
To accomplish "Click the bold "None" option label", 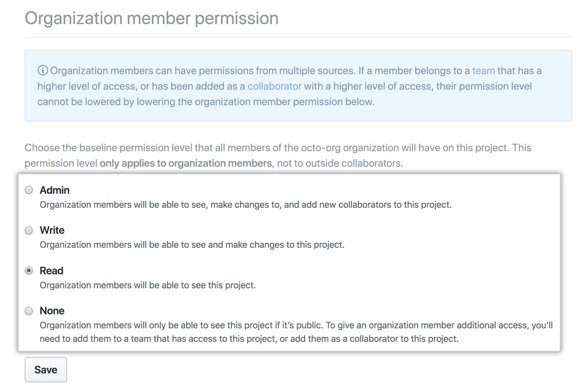I will pyautogui.click(x=52, y=311).
